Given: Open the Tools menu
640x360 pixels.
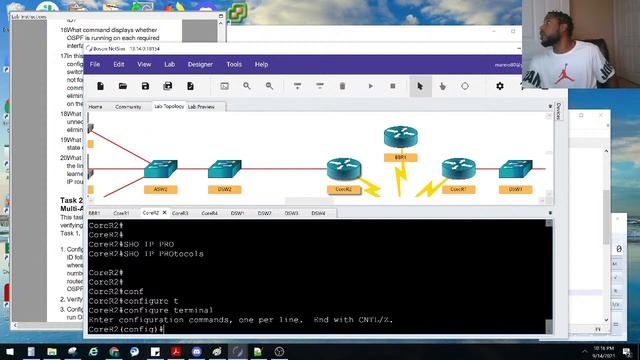Looking at the screenshot, I should pos(234,64).
